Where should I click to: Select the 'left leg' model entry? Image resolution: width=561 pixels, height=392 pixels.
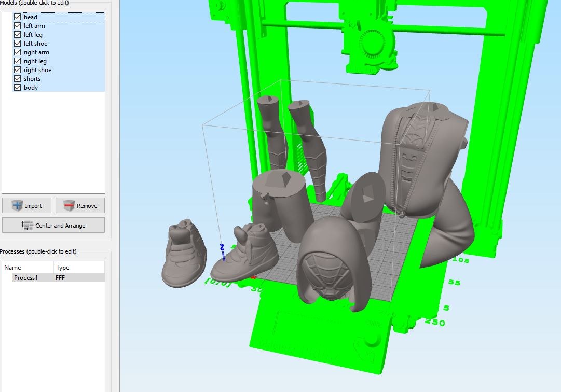(33, 35)
